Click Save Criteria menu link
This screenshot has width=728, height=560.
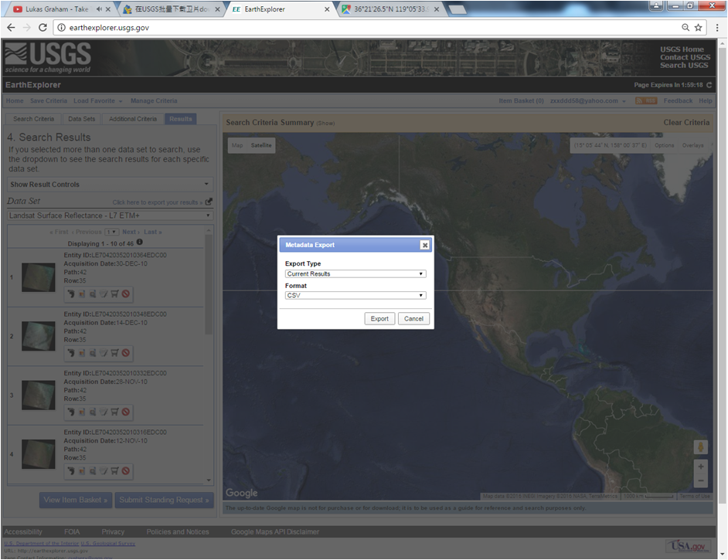pos(48,100)
